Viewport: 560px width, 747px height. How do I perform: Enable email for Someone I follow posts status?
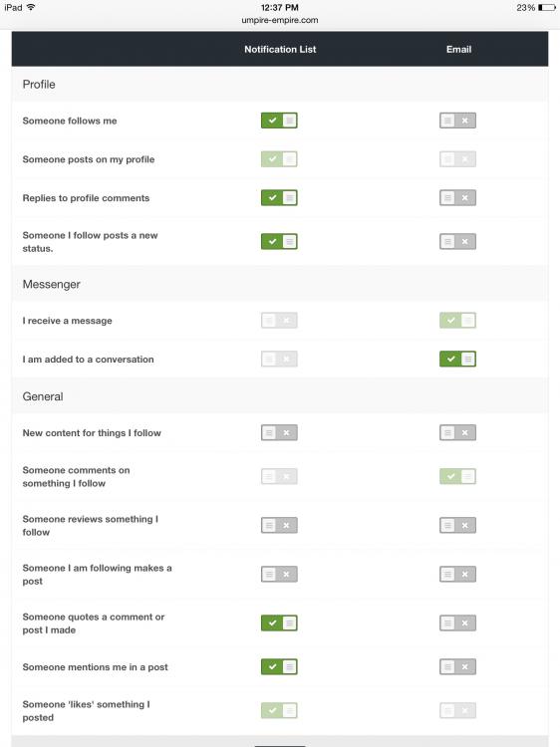point(457,242)
